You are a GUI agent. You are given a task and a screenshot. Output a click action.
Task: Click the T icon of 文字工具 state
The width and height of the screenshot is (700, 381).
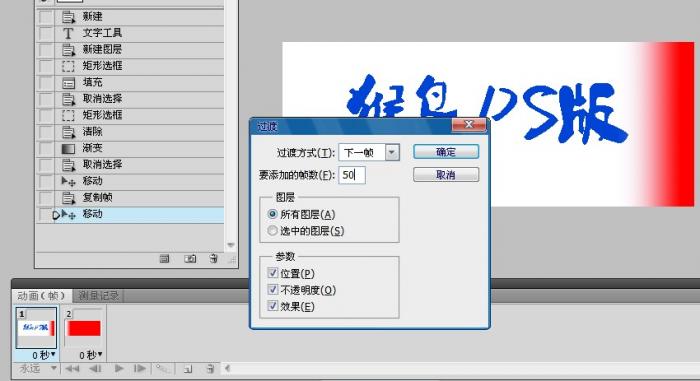(68, 33)
